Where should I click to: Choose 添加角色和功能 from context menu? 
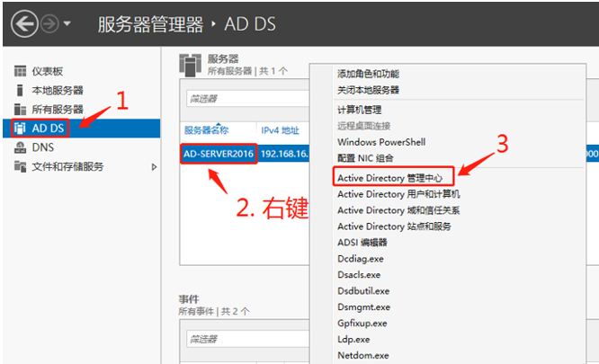tap(368, 74)
